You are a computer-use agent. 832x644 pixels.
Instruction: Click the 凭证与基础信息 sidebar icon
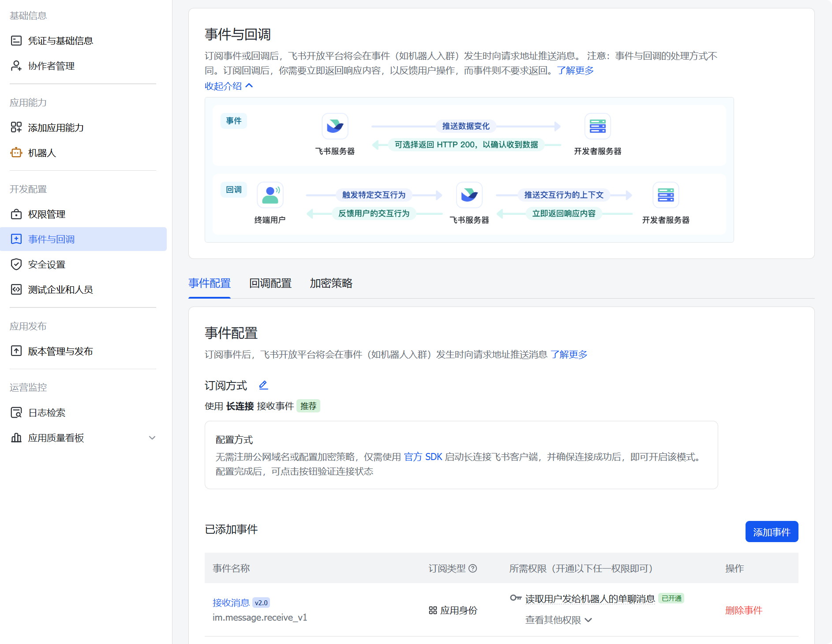(x=16, y=41)
